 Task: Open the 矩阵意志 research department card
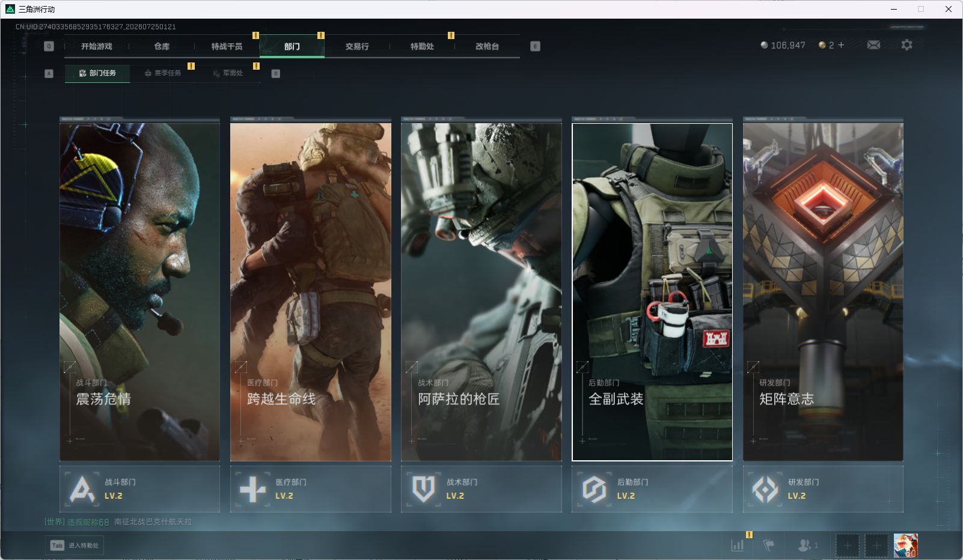(x=823, y=292)
